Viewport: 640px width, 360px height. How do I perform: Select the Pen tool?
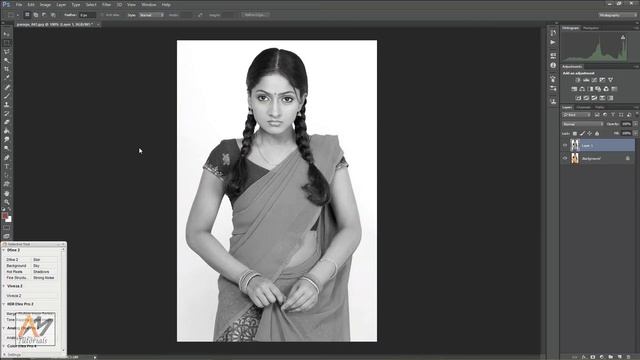pyautogui.click(x=7, y=158)
